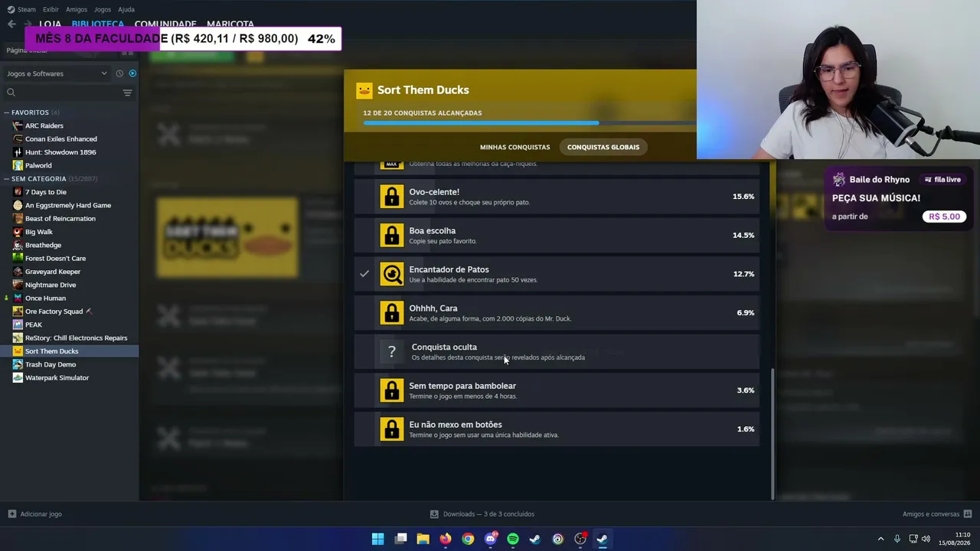Screen dimensions: 980x551
Task: Open Spotify from the taskbar
Action: point(513,539)
